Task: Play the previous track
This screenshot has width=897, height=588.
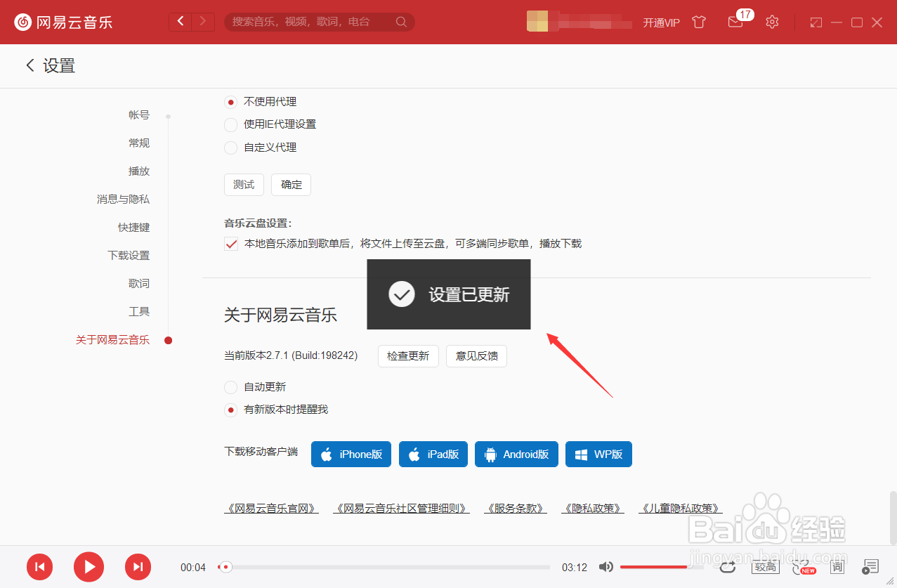Action: tap(40, 567)
